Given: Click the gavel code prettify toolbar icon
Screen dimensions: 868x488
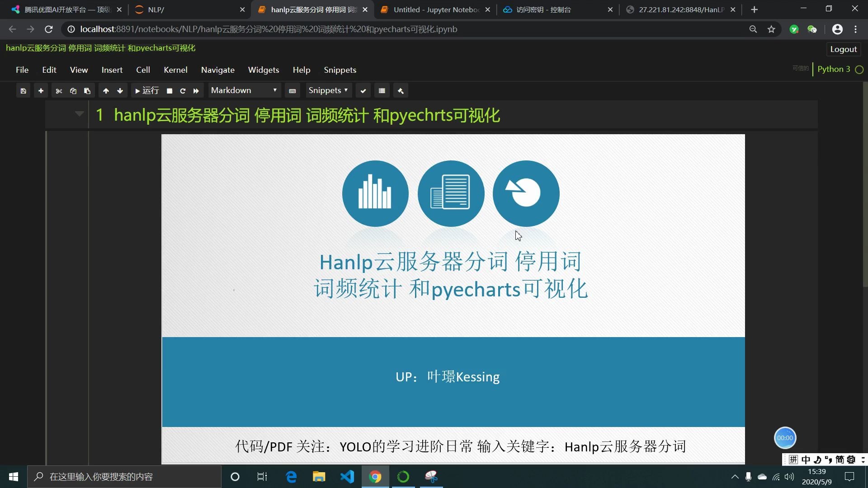Looking at the screenshot, I should pyautogui.click(x=401, y=91).
